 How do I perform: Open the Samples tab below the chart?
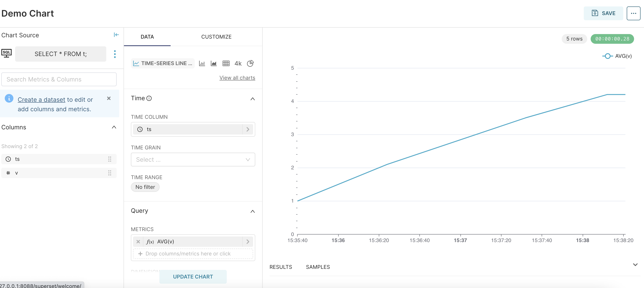(317, 267)
